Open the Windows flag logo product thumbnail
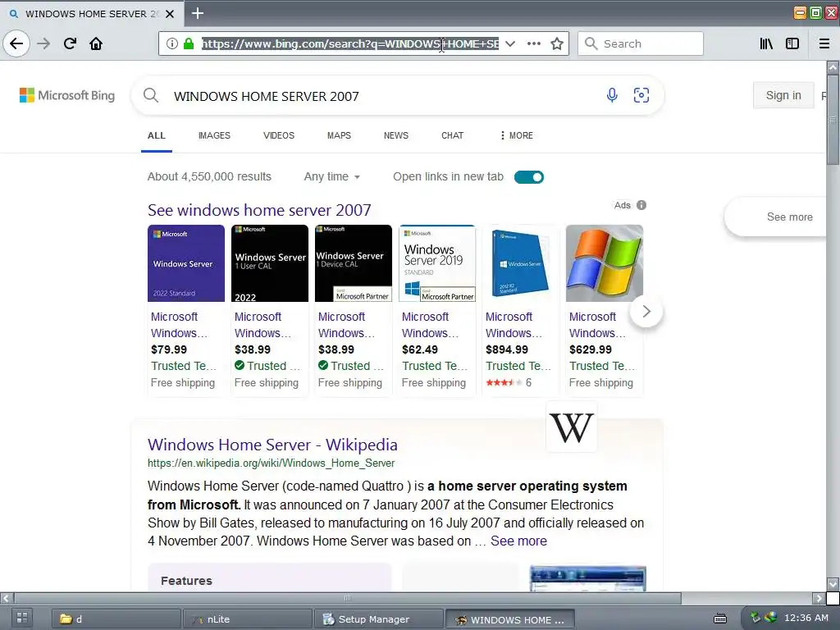This screenshot has height=630, width=840. tap(605, 263)
